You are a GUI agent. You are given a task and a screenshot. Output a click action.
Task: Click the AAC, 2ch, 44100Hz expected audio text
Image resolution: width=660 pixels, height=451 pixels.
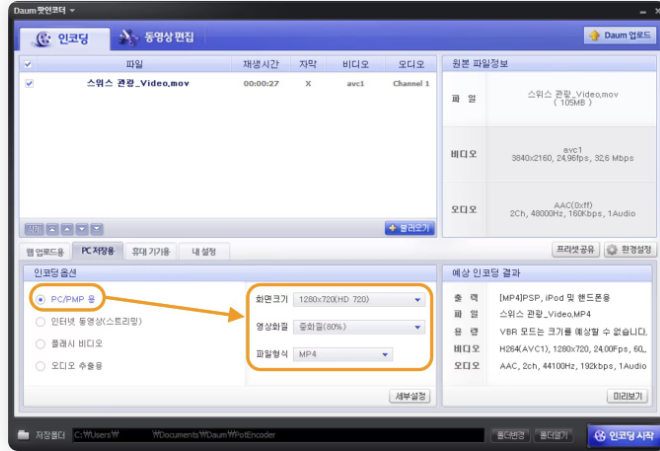click(573, 366)
